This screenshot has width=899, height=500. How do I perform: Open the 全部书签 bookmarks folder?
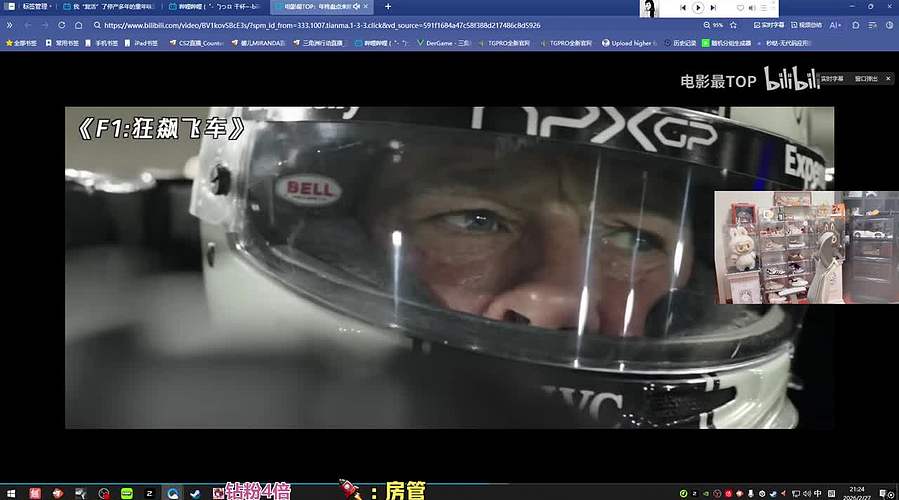click(x=22, y=43)
